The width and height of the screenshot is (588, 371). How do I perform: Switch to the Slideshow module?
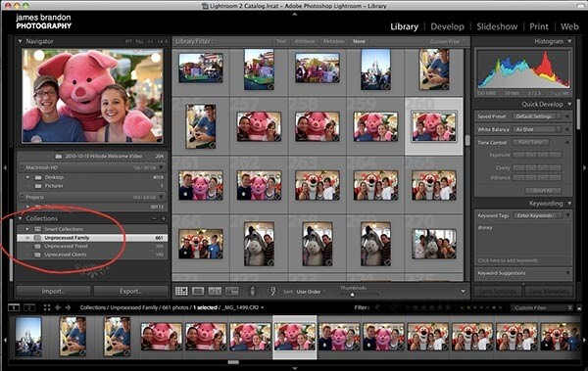[497, 26]
